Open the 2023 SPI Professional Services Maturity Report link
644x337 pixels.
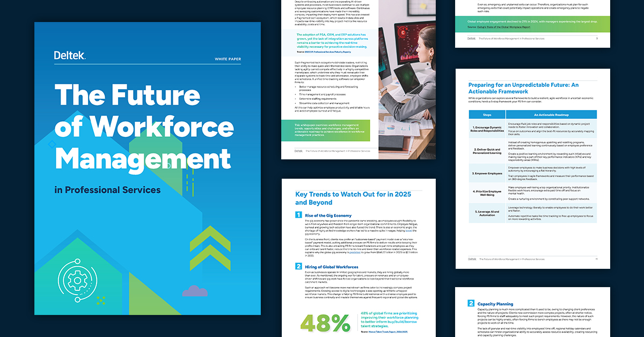click(327, 53)
